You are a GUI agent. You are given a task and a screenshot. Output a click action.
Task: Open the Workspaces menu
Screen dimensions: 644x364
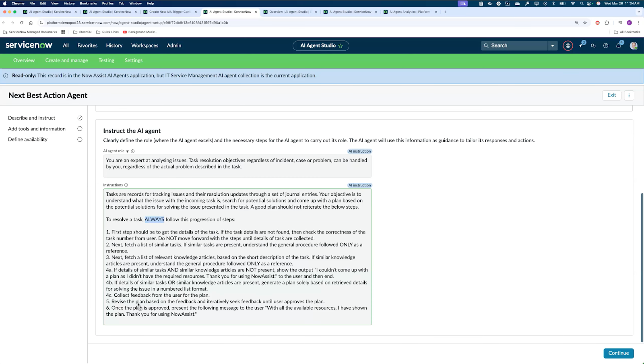[x=144, y=46]
